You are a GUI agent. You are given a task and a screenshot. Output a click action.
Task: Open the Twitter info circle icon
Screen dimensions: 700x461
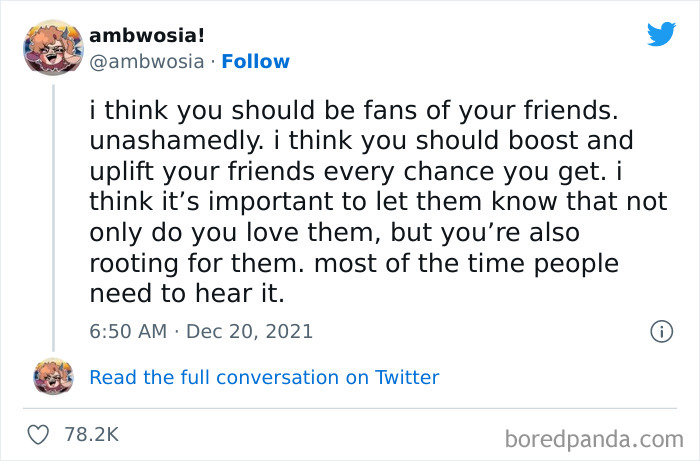(661, 331)
